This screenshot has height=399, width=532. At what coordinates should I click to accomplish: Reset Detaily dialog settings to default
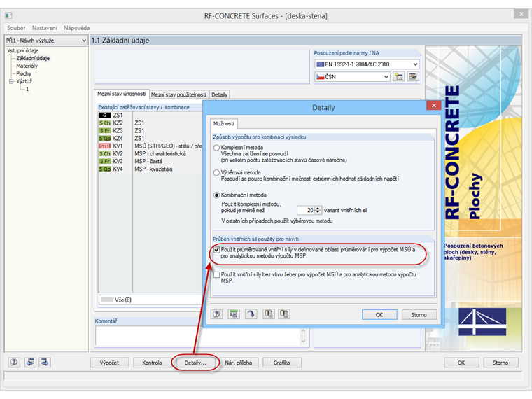pos(251,314)
